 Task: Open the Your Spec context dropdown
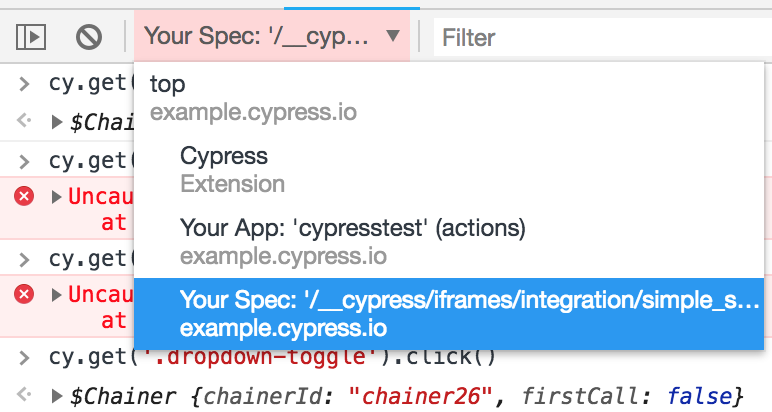click(272, 36)
